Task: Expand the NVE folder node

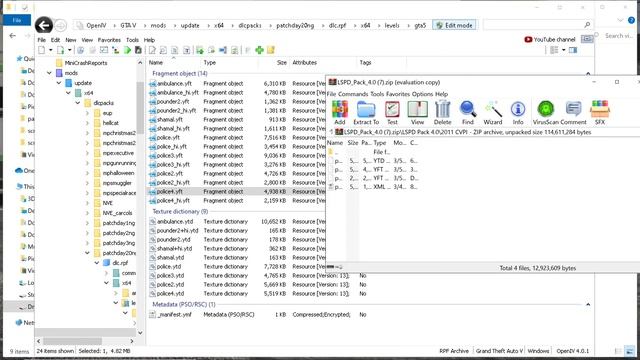Action: [x=87, y=203]
